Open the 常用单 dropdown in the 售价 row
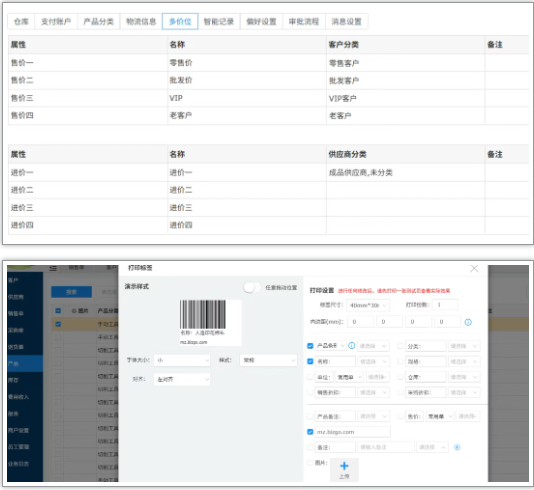Image resolution: width=534 pixels, height=490 pixels. point(440,416)
